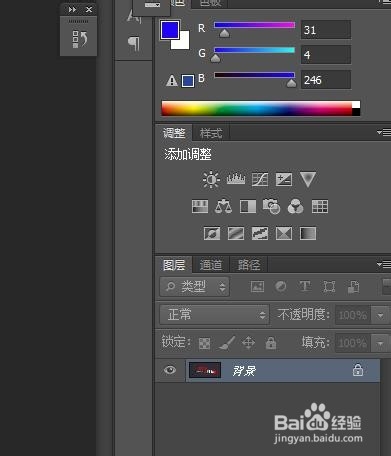Click the foreground color swatch
The width and height of the screenshot is (391, 456).
click(170, 30)
